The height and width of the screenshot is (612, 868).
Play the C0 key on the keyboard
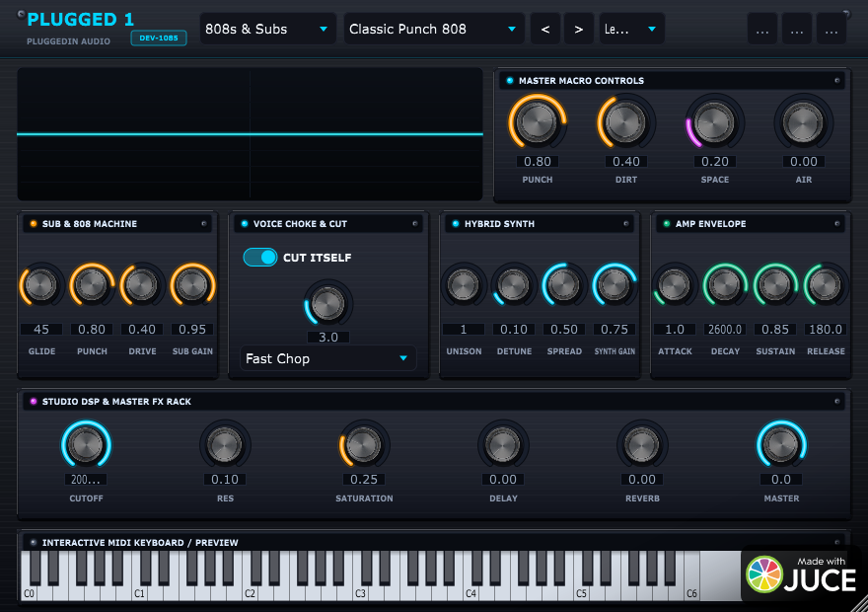point(29,592)
